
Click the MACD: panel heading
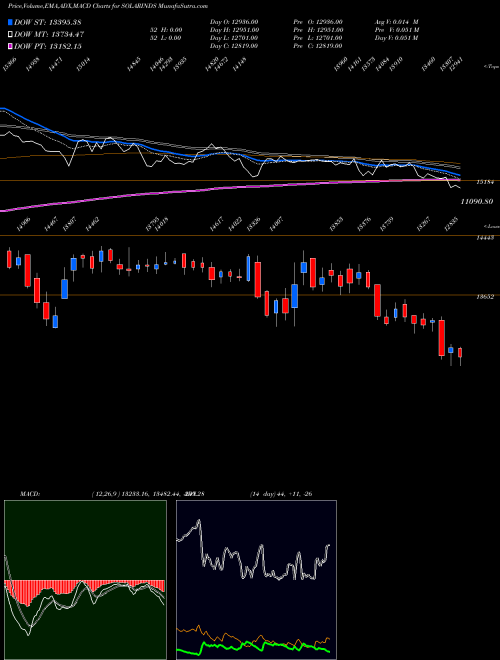pos(30,494)
